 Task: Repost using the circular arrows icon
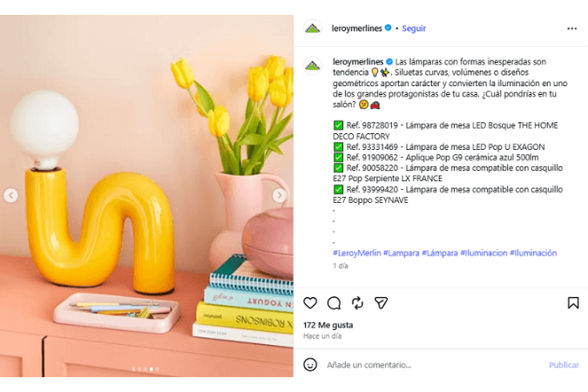click(357, 303)
